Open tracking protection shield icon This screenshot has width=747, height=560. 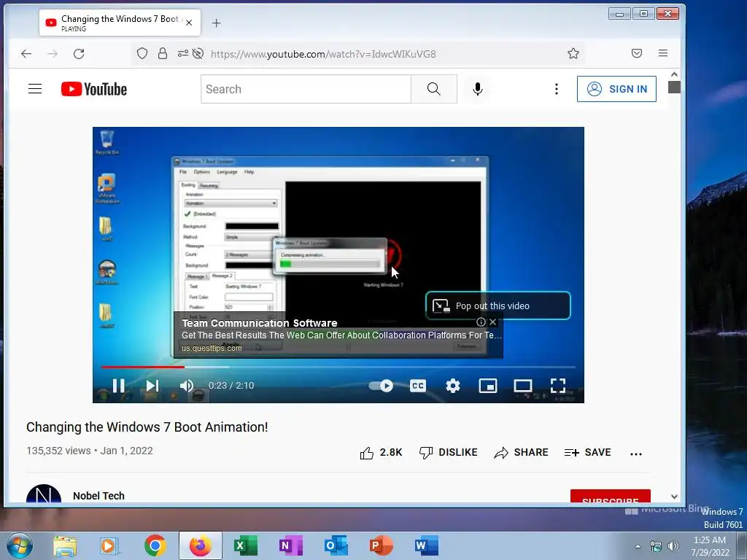tap(142, 53)
